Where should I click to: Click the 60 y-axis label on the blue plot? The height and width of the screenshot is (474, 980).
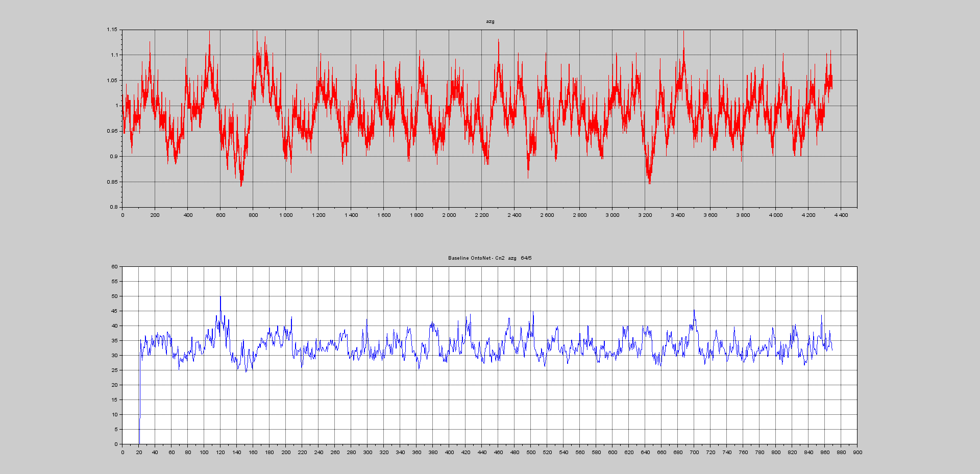(x=115, y=267)
